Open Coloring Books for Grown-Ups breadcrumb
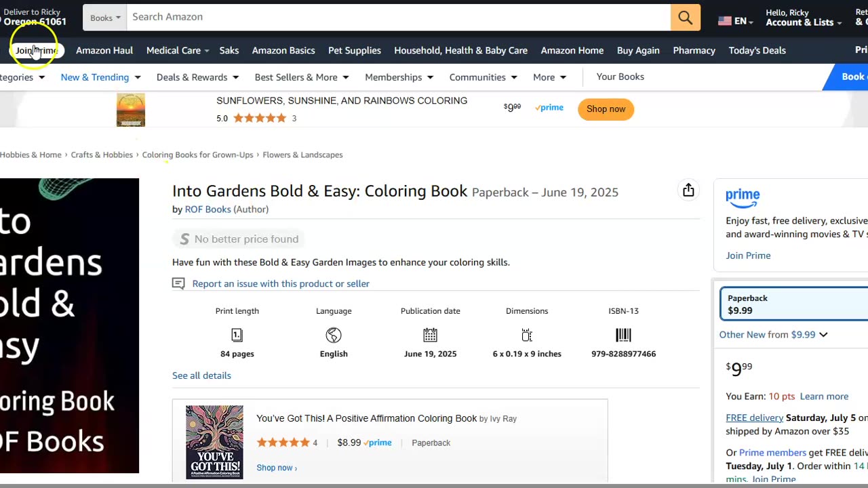Screen dimensions: 868x488 197,155
